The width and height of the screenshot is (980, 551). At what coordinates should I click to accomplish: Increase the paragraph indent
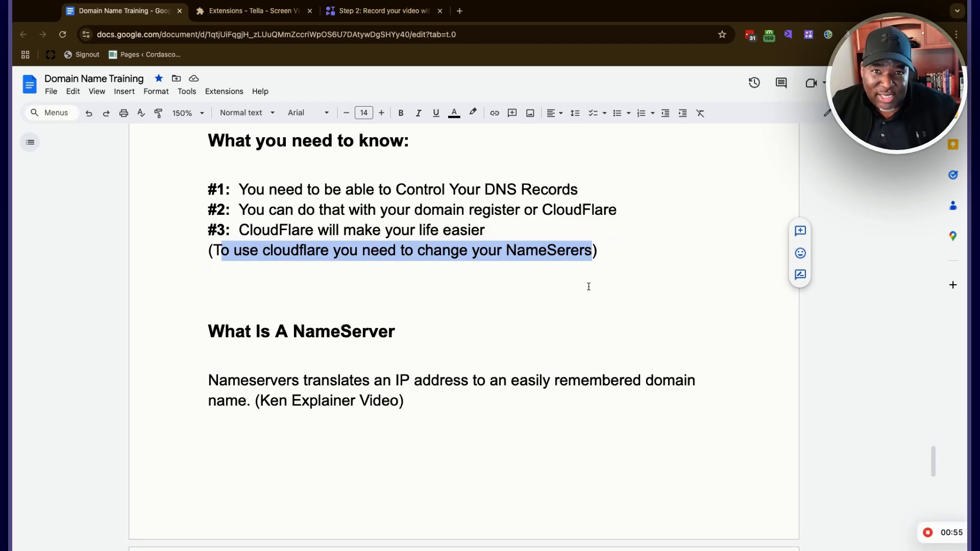pyautogui.click(x=682, y=113)
